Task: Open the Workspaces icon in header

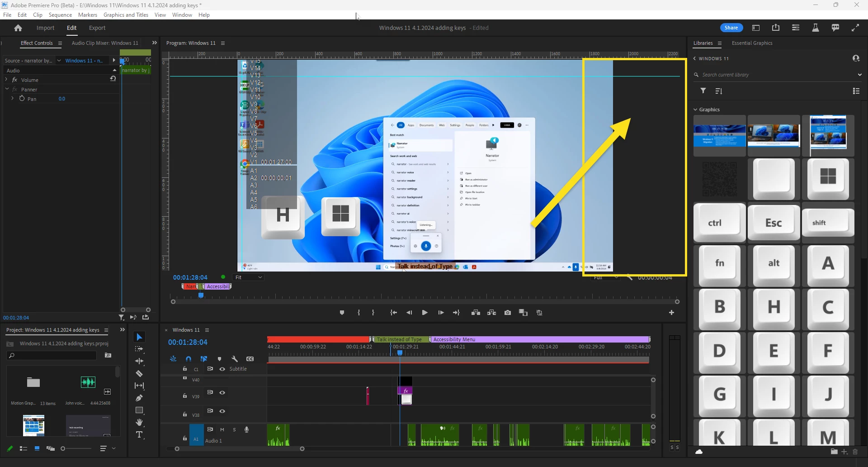Action: tap(756, 28)
